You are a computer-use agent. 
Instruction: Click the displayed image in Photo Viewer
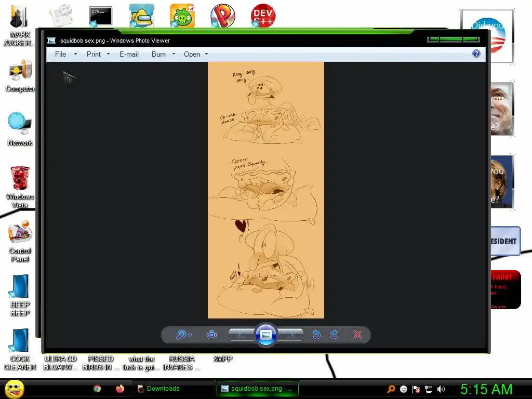pyautogui.click(x=265, y=190)
